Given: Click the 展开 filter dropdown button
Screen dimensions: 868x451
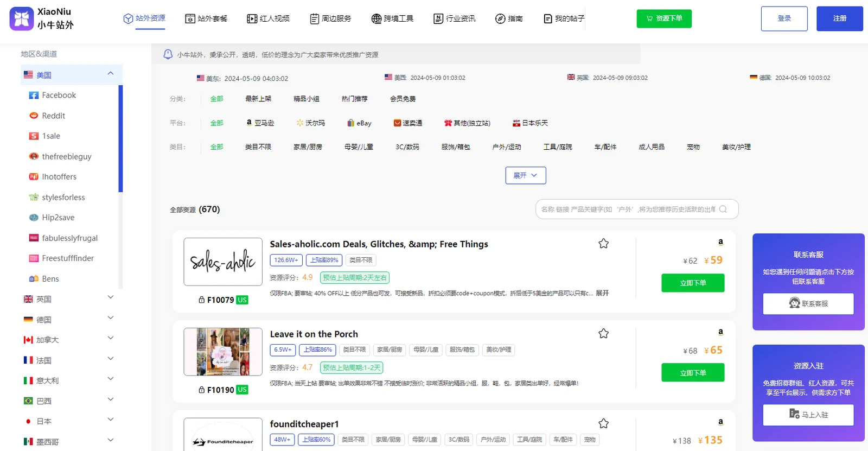Looking at the screenshot, I should point(526,175).
